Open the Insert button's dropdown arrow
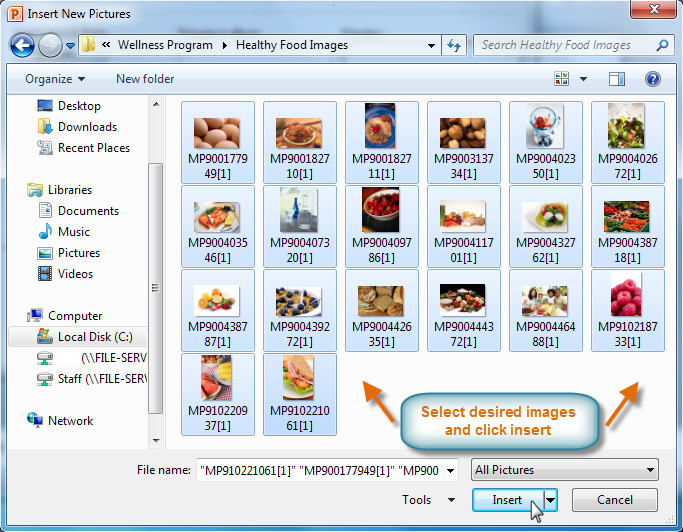 tap(550, 500)
